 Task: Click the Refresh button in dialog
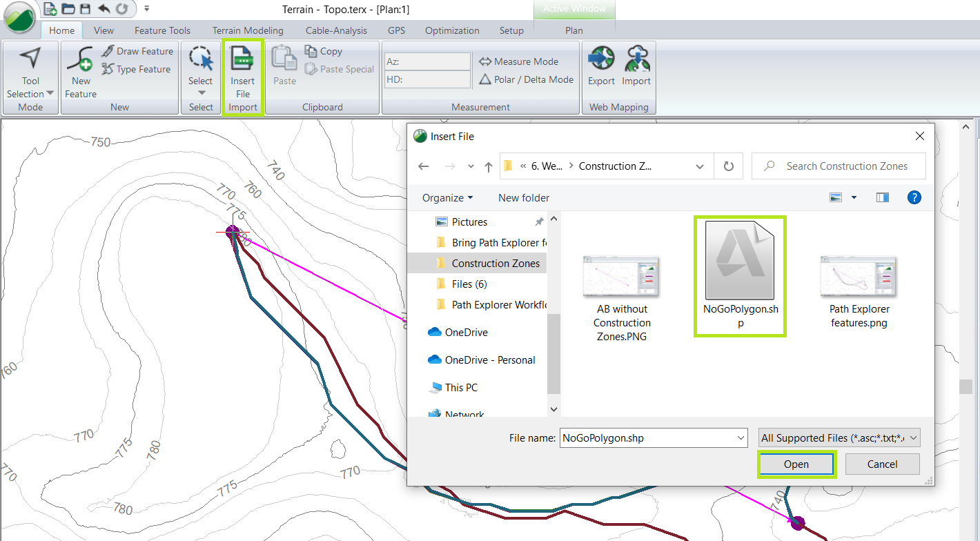coord(729,166)
